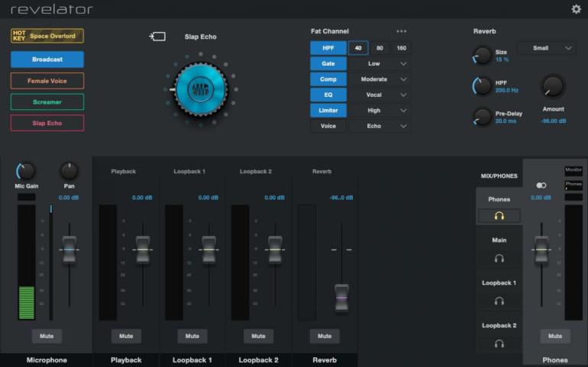Select the Slap Echo preset button

(x=47, y=123)
